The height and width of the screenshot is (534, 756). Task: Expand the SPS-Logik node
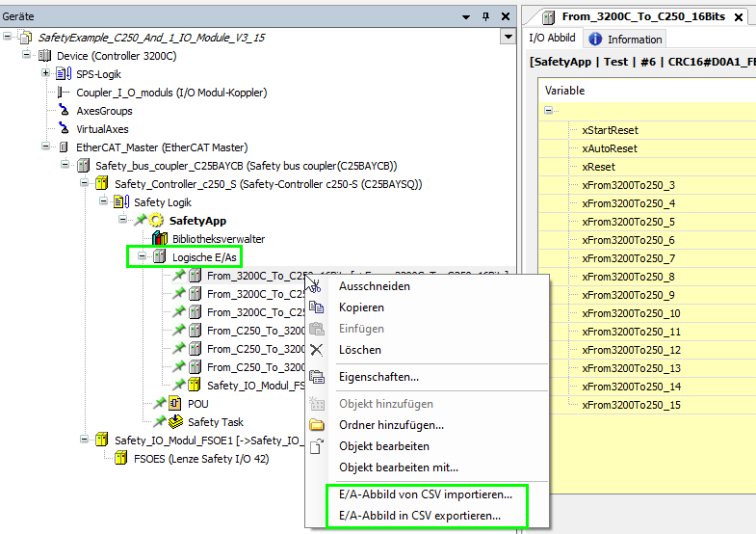(x=46, y=73)
